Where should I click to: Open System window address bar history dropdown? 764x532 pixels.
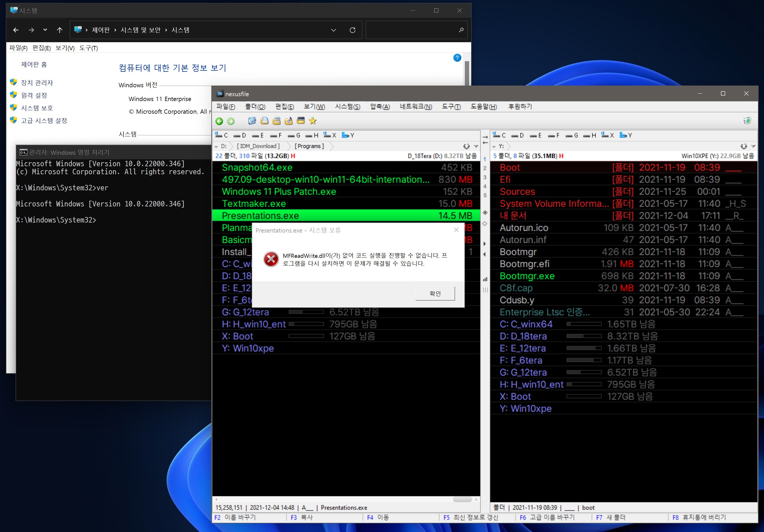[x=333, y=30]
